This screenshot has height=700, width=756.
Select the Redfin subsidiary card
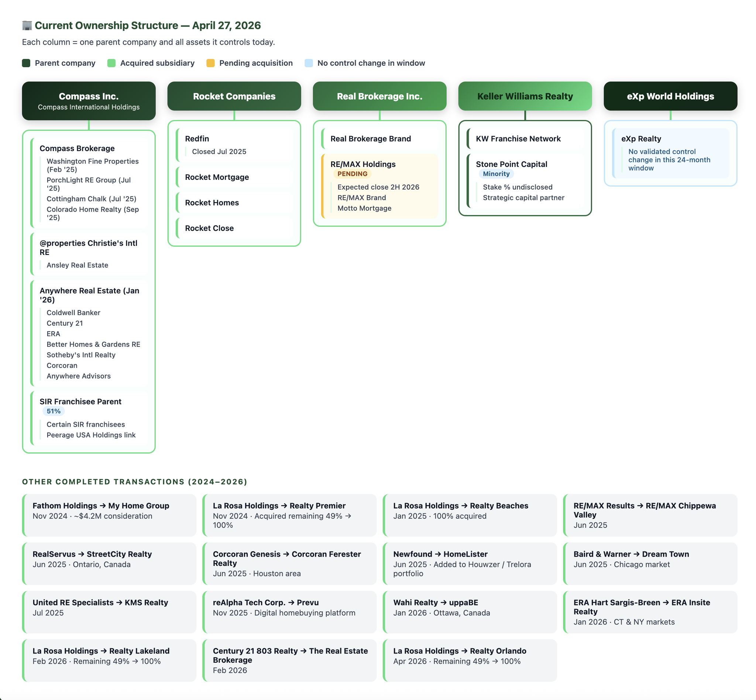tap(235, 145)
